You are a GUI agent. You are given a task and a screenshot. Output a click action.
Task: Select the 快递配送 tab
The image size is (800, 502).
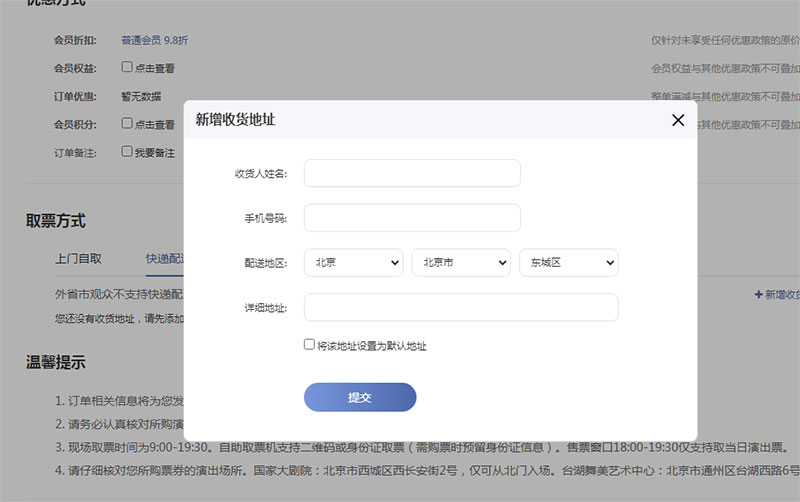[165, 258]
